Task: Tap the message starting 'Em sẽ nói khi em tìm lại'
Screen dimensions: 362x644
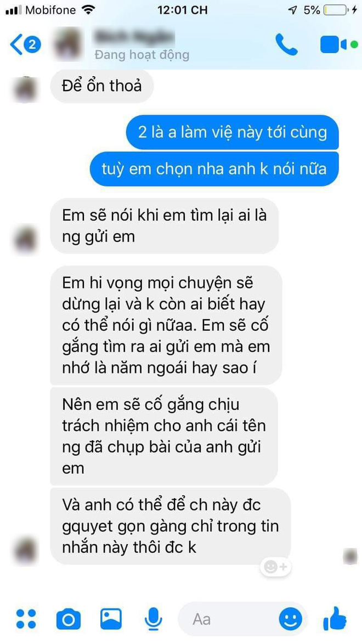Action: pyautogui.click(x=165, y=226)
